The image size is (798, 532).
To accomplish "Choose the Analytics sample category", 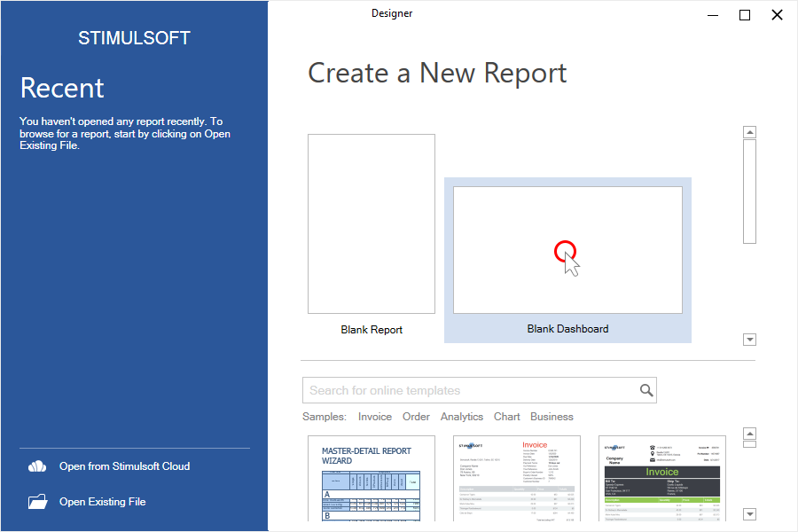I will [462, 417].
